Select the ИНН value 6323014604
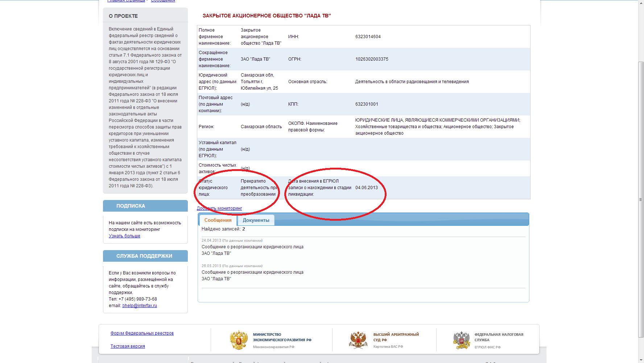 pos(368,37)
